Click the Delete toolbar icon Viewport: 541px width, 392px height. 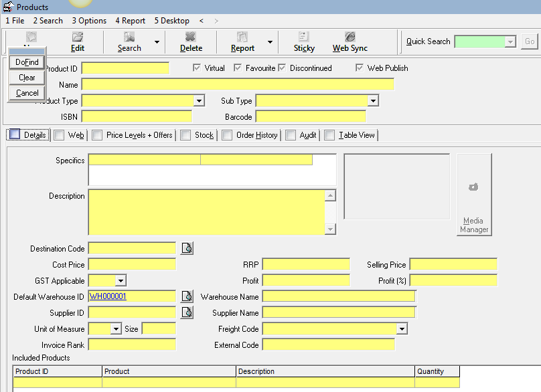[x=190, y=37]
